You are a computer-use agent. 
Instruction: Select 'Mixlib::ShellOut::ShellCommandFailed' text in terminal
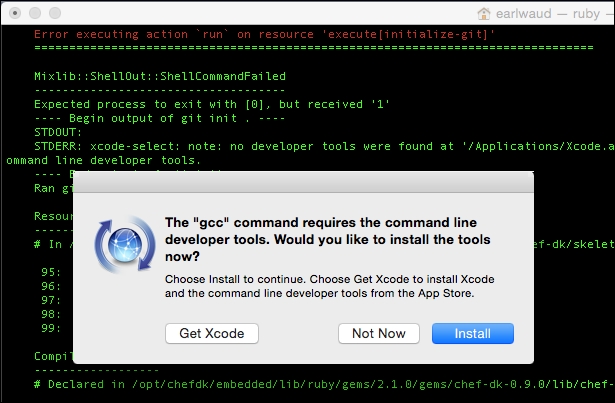(x=160, y=76)
